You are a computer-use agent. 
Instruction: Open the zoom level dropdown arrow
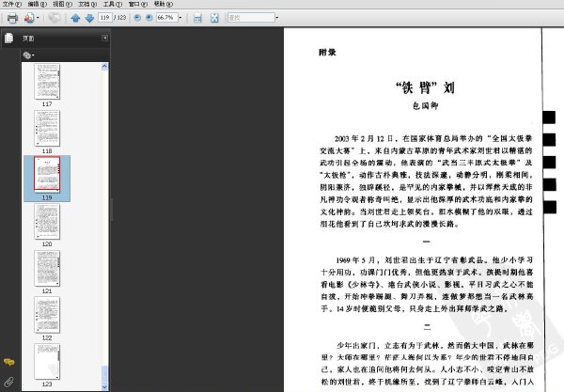point(180,17)
